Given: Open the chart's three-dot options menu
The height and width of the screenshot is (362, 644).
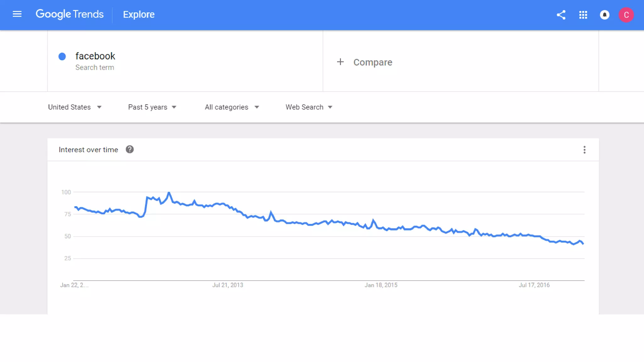Looking at the screenshot, I should coord(584,150).
